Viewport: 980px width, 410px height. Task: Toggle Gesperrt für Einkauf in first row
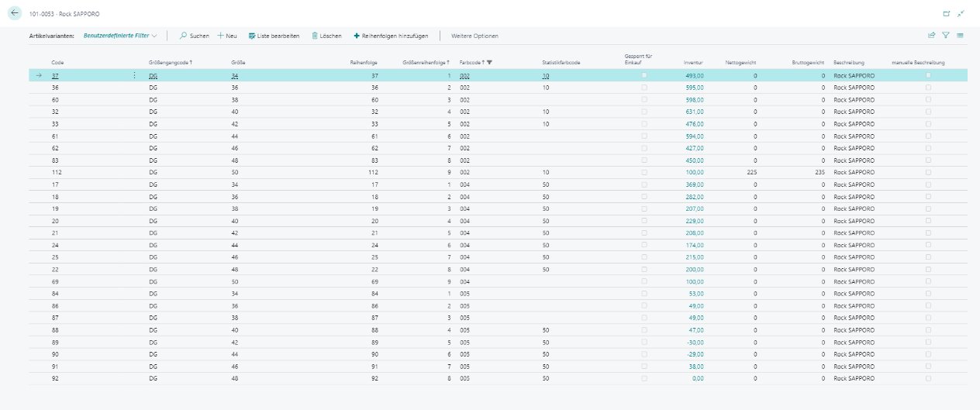(644, 75)
